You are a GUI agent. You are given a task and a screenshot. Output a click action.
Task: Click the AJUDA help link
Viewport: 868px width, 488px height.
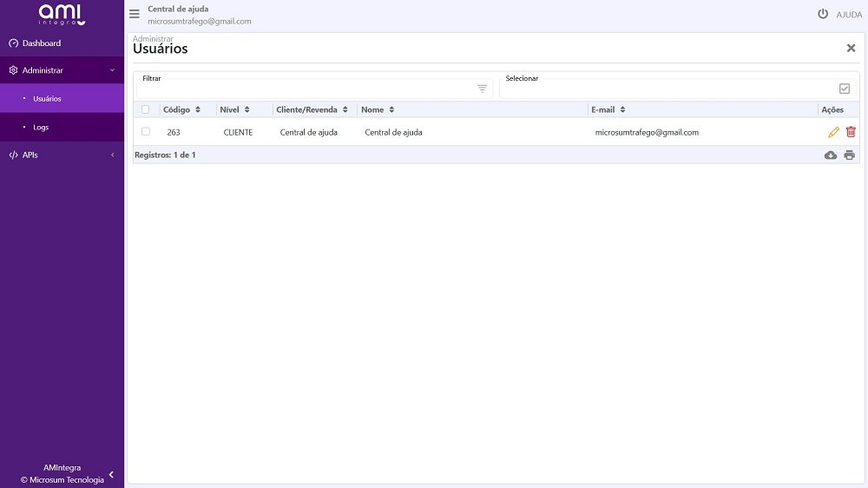coord(849,15)
